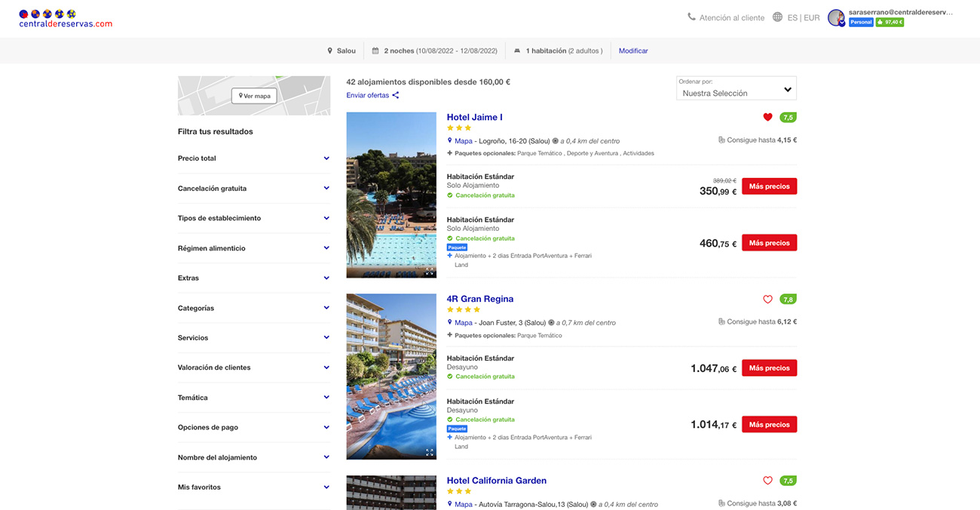Open the 4R Gran Regina title link
Screen dimensions: 980x510
(x=482, y=299)
